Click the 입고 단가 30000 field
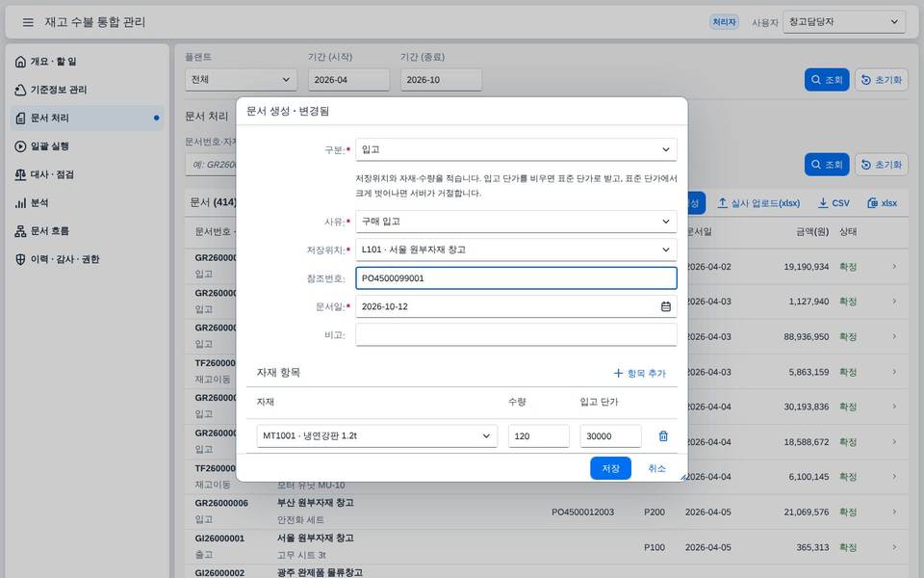The width and height of the screenshot is (924, 578). tap(610, 436)
